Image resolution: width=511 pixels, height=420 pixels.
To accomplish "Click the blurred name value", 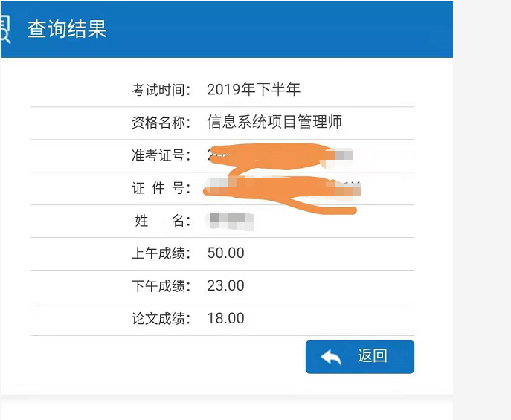I will pos(230,220).
